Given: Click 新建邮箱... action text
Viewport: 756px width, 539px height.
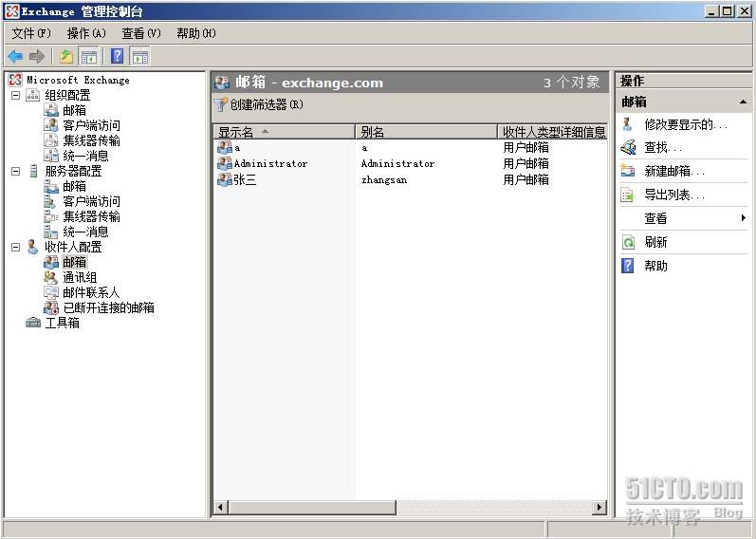Looking at the screenshot, I should [x=674, y=171].
